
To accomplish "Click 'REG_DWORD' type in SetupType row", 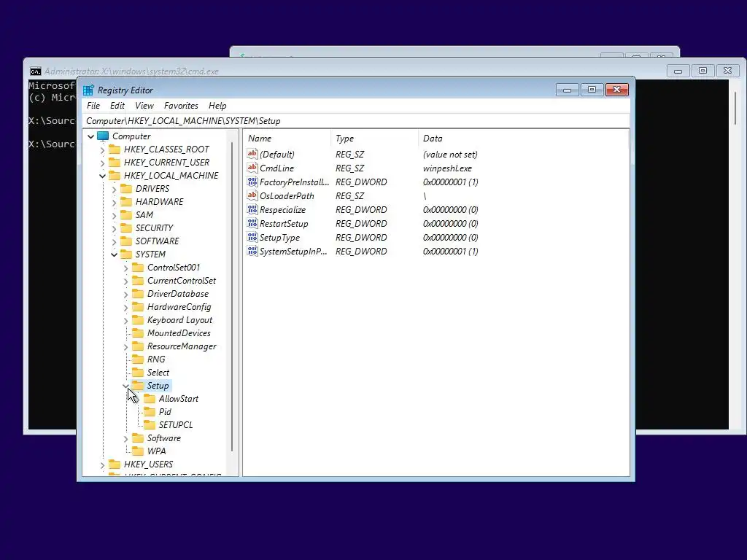I will pyautogui.click(x=361, y=237).
